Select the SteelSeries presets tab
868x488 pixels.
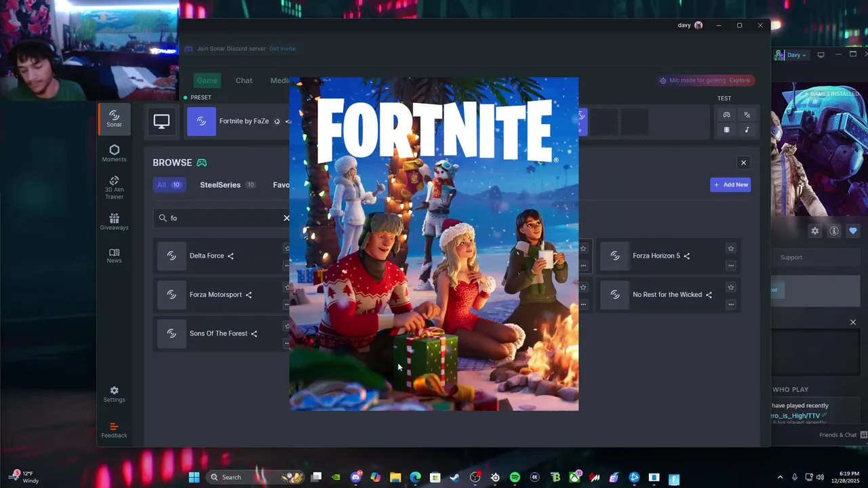coord(228,185)
